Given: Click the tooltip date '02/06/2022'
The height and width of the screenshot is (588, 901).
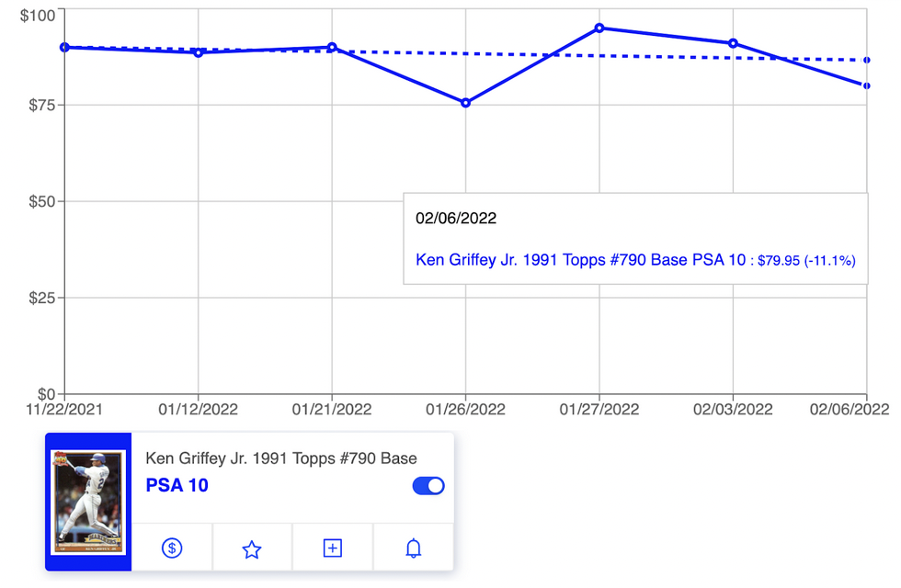Looking at the screenshot, I should pyautogui.click(x=456, y=219).
